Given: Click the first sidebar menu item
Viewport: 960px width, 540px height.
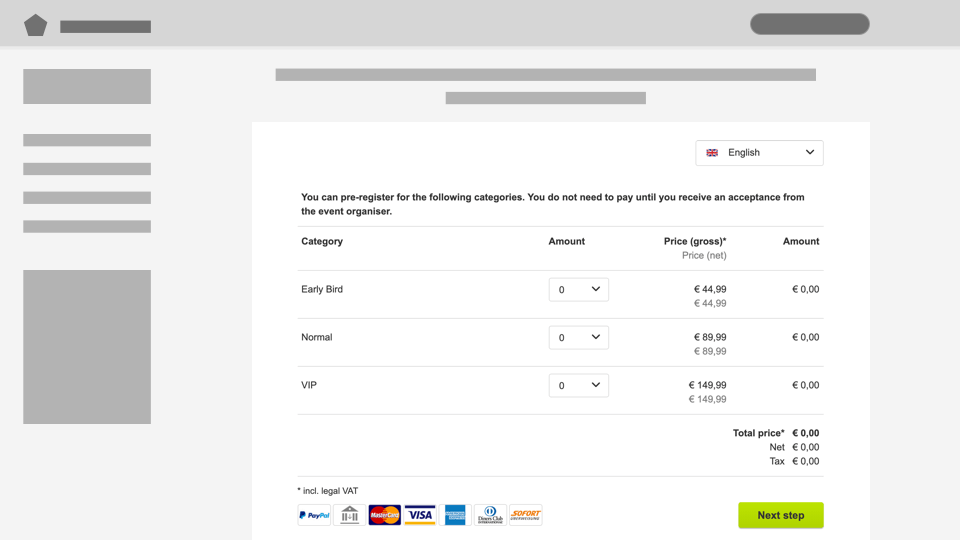Looking at the screenshot, I should click(x=87, y=141).
